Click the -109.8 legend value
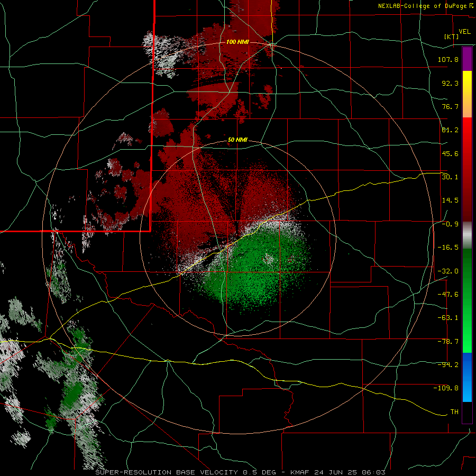 click(446, 388)
